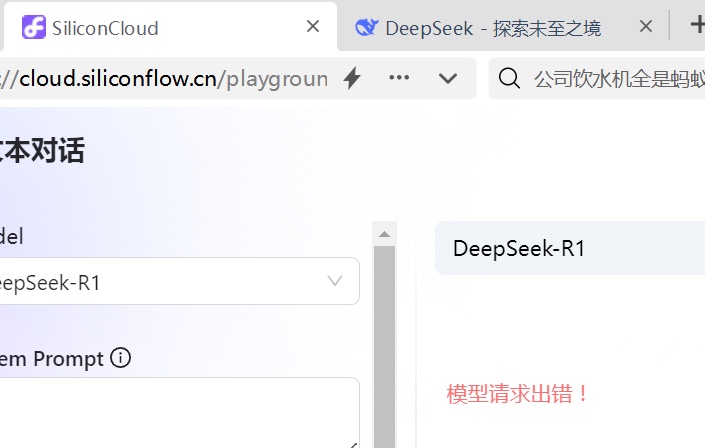The image size is (705, 448).
Task: Click the lightning bolt icon in address bar
Action: pyautogui.click(x=352, y=78)
